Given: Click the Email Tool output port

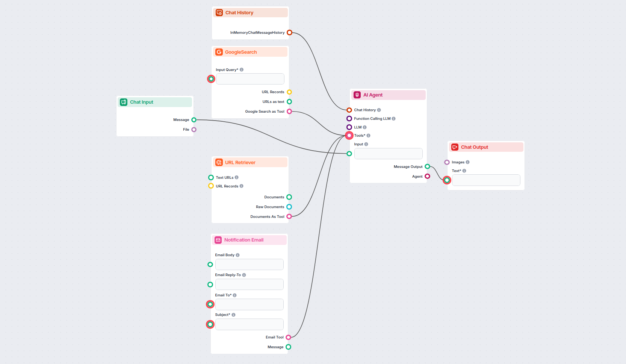Looking at the screenshot, I should pos(289,337).
